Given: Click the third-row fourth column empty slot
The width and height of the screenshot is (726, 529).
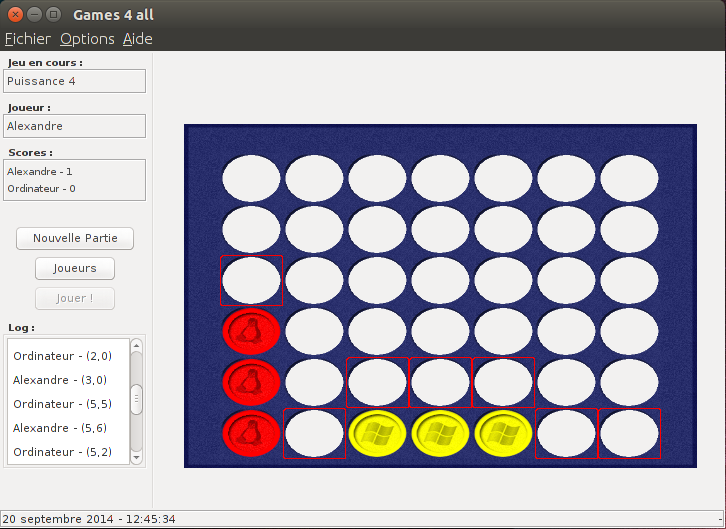Looking at the screenshot, I should click(440, 280).
